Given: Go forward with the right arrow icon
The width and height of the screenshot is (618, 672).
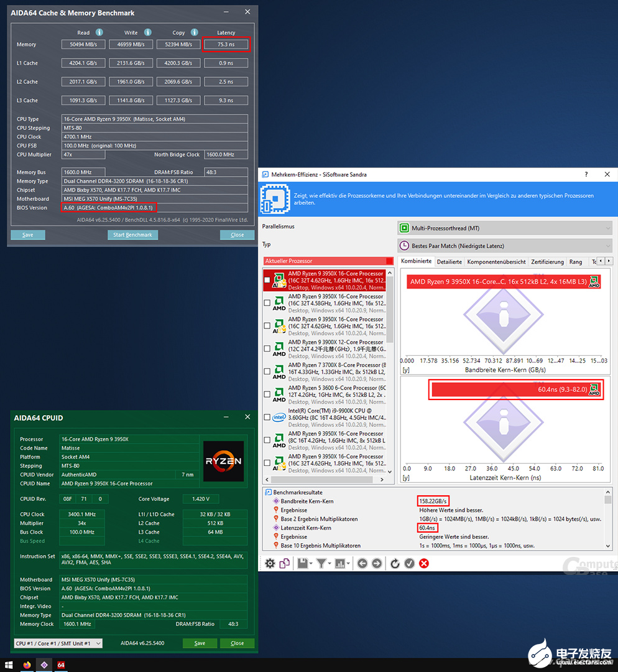Looking at the screenshot, I should click(377, 563).
